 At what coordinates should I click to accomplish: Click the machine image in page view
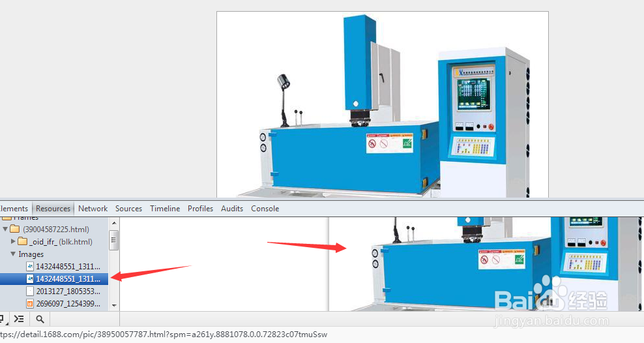pos(383,105)
